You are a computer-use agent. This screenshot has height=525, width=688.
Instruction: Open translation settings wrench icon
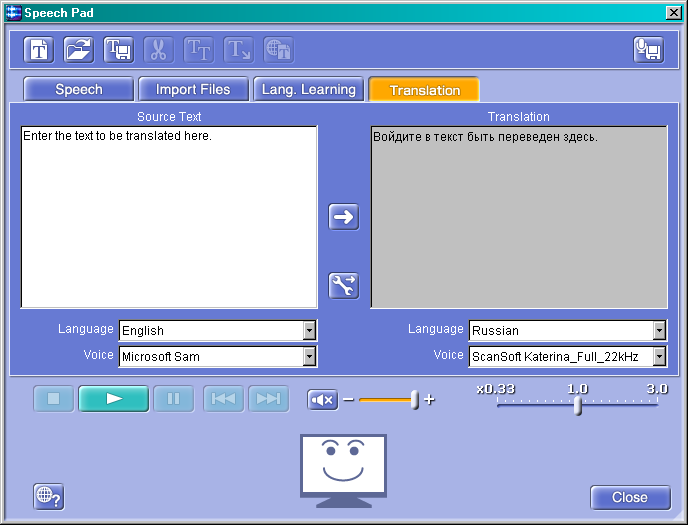pyautogui.click(x=344, y=286)
